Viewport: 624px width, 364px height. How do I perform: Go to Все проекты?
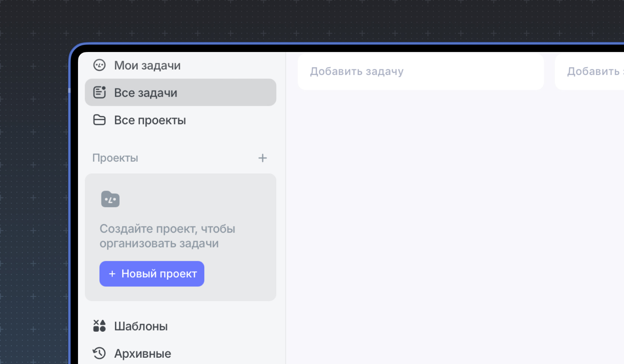tap(181, 120)
